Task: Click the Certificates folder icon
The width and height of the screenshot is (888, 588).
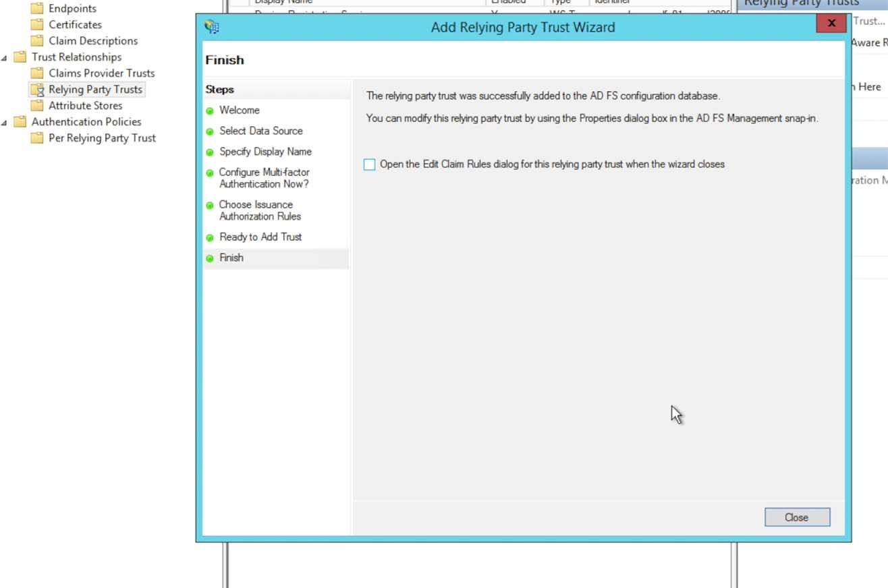Action: pyautogui.click(x=37, y=25)
